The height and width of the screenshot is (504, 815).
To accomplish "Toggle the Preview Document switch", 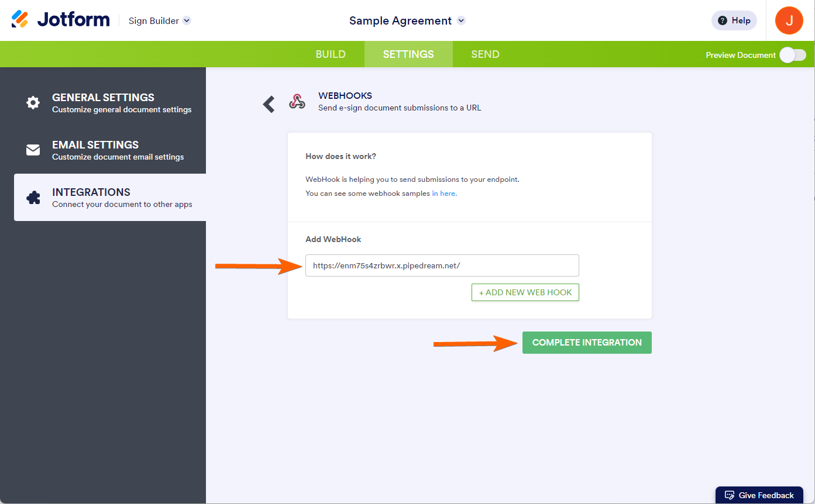I will 792,55.
